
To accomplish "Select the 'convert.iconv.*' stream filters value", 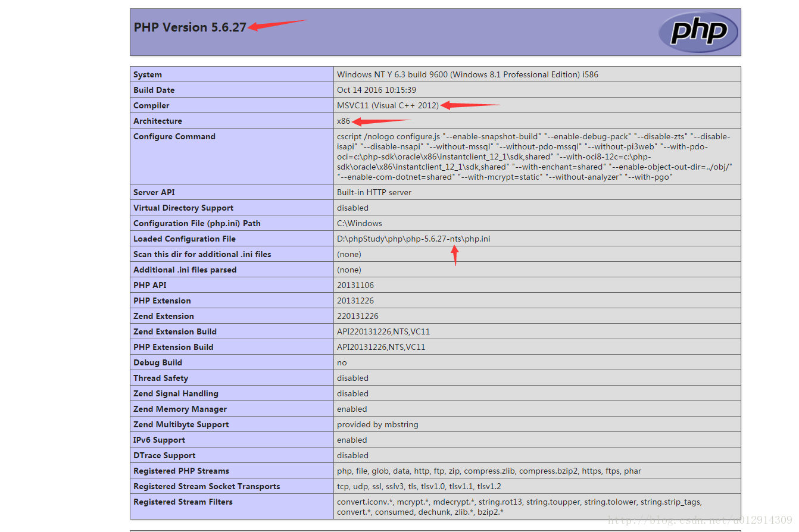I will 519,507.
